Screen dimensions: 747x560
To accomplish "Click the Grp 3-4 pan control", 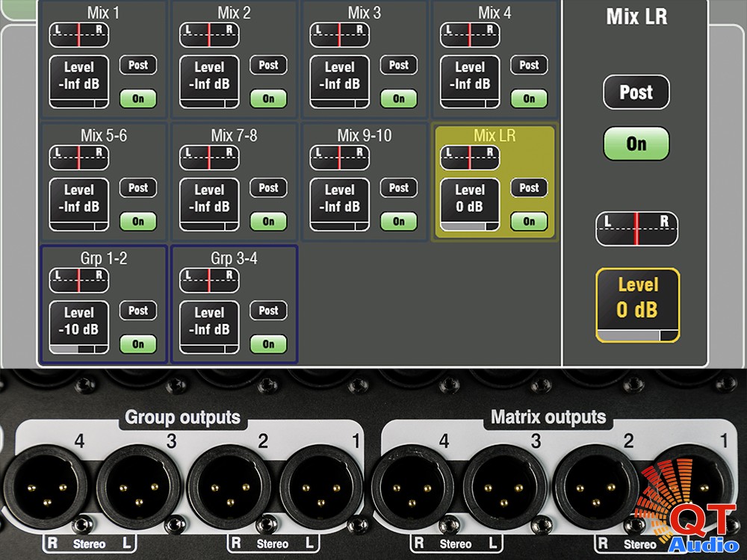I will [209, 280].
